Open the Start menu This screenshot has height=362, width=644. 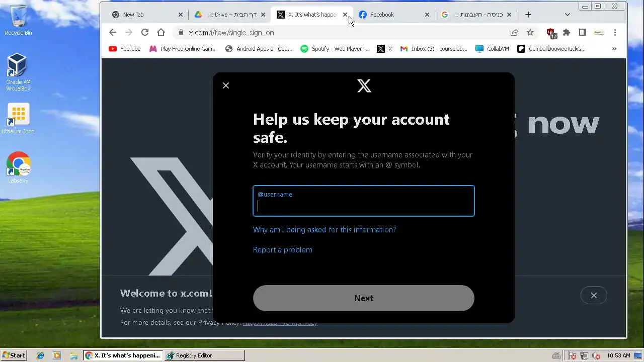coord(14,355)
